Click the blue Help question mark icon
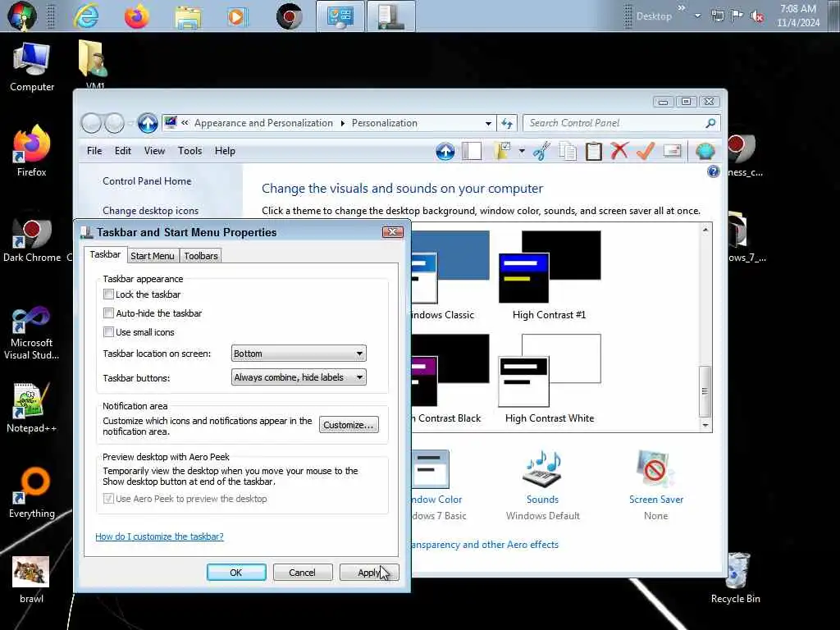840x630 pixels. pos(713,171)
